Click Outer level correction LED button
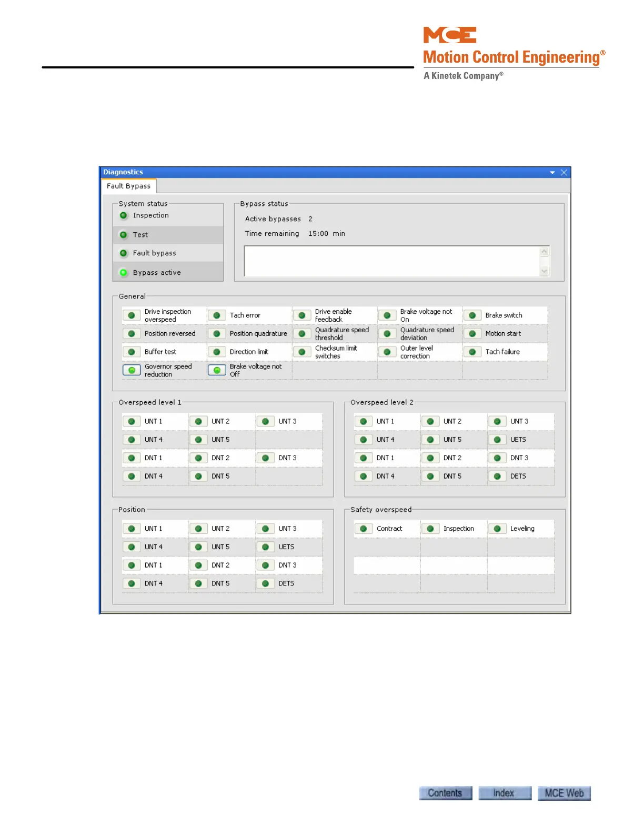Viewport: 644px width, 834px height. (x=387, y=352)
